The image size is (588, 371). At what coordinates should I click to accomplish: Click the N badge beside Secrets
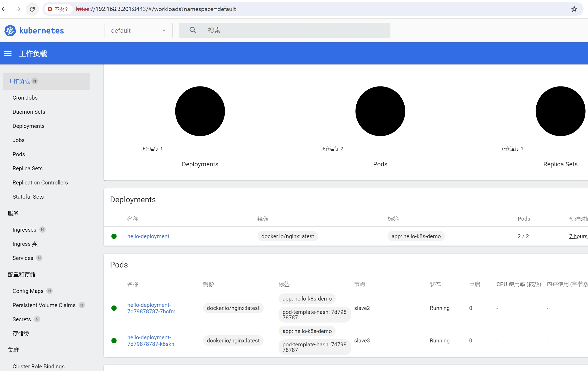coord(37,319)
